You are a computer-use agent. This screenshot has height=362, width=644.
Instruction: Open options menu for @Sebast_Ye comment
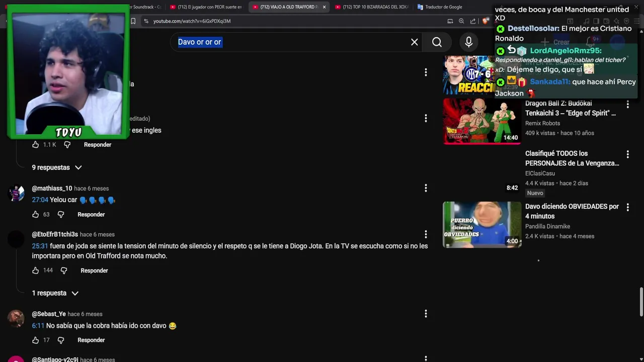[x=426, y=314]
